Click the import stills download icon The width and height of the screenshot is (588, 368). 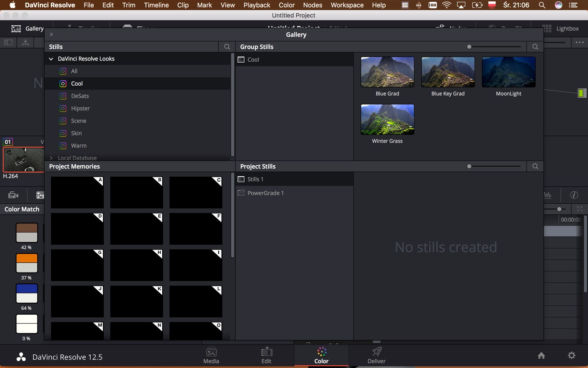coord(25,42)
